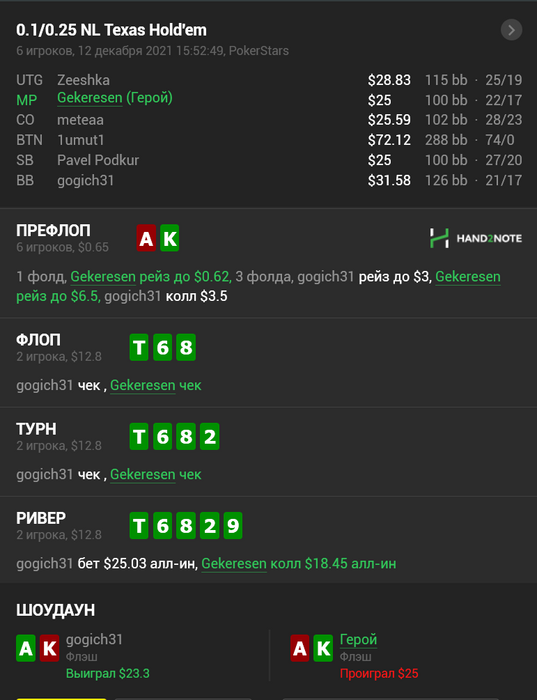Click the T card in the flop row
Image resolution: width=537 pixels, height=700 pixels.
(139, 347)
